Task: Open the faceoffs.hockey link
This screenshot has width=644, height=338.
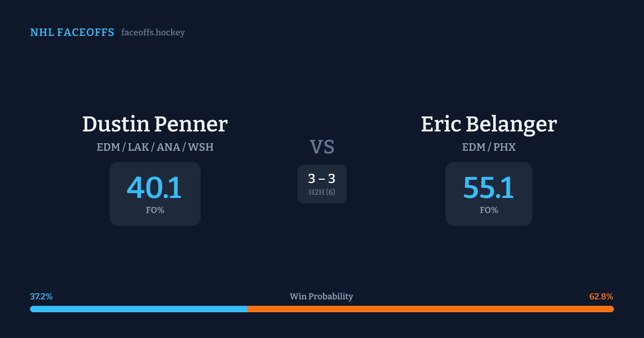Action: (153, 33)
